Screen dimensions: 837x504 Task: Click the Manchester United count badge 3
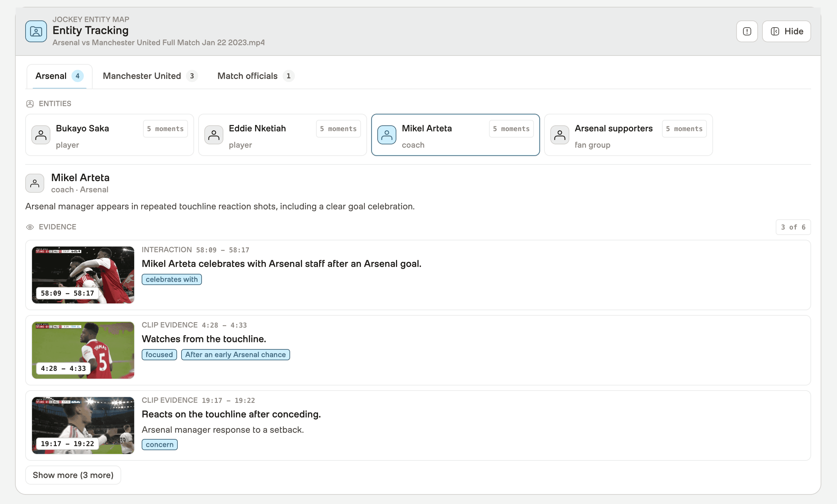coord(192,76)
